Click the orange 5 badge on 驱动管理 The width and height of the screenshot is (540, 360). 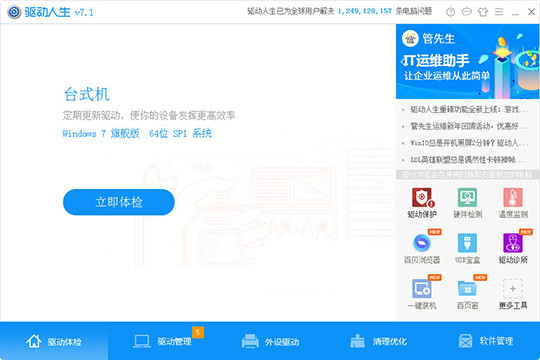click(198, 332)
